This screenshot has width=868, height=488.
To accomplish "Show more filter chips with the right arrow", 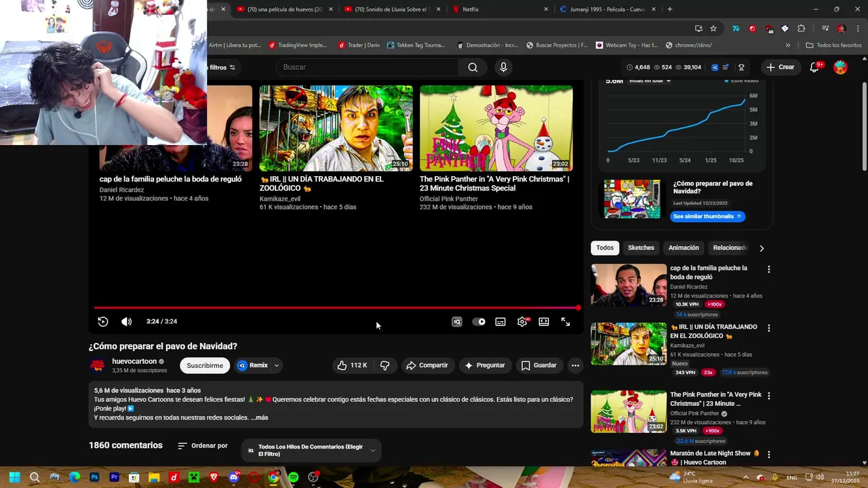I will coord(762,248).
